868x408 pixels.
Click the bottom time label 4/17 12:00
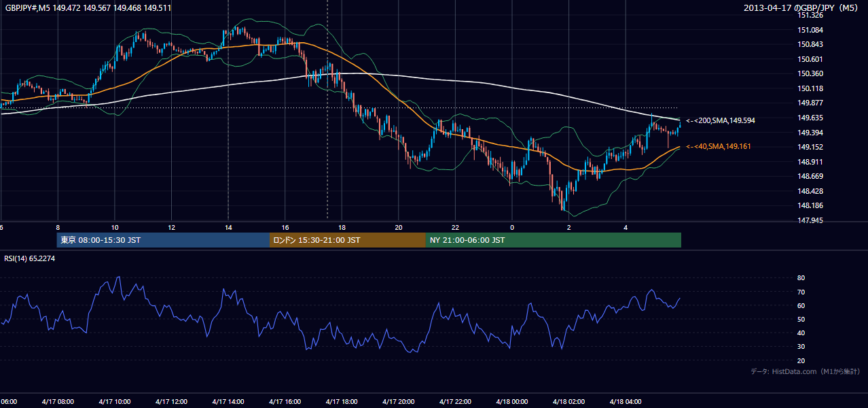(x=171, y=401)
